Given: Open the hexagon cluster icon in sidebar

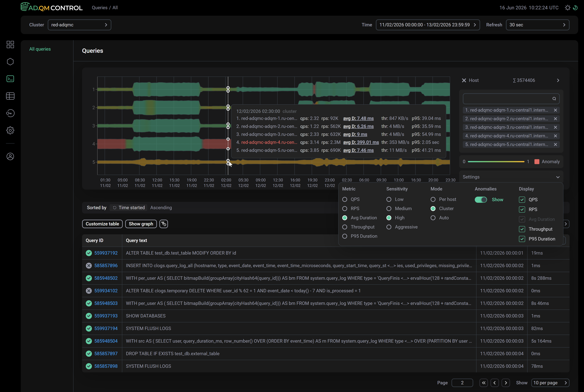Looking at the screenshot, I should point(10,62).
